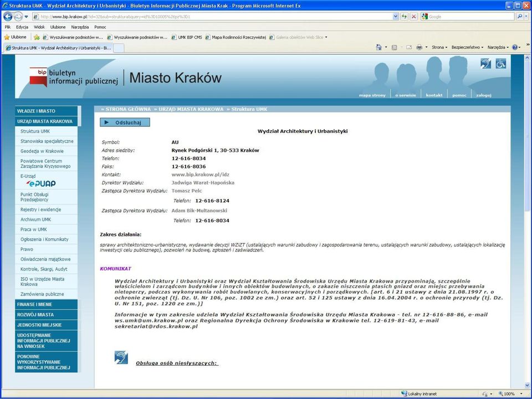
Task: Open the Ulubione menu in menu bar
Action: point(58,27)
